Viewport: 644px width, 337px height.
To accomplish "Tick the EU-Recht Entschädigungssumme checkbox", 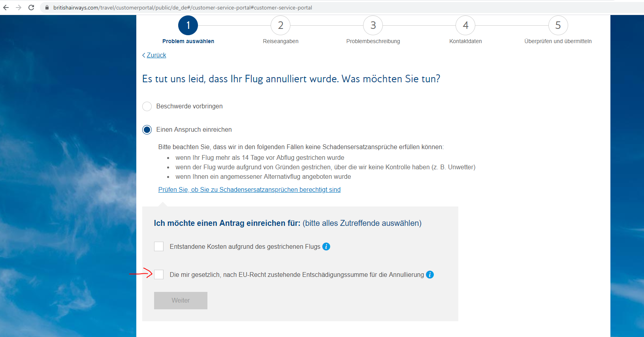I will pos(159,275).
